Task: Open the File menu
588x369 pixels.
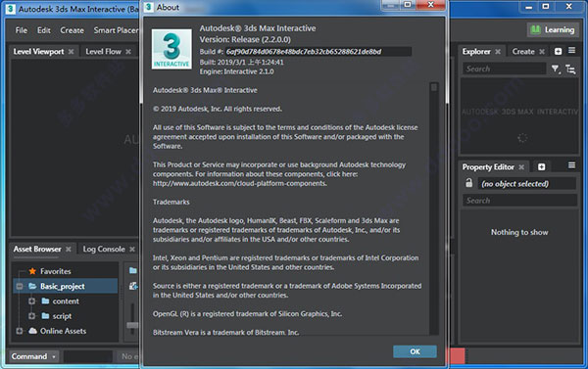Action: tap(22, 30)
